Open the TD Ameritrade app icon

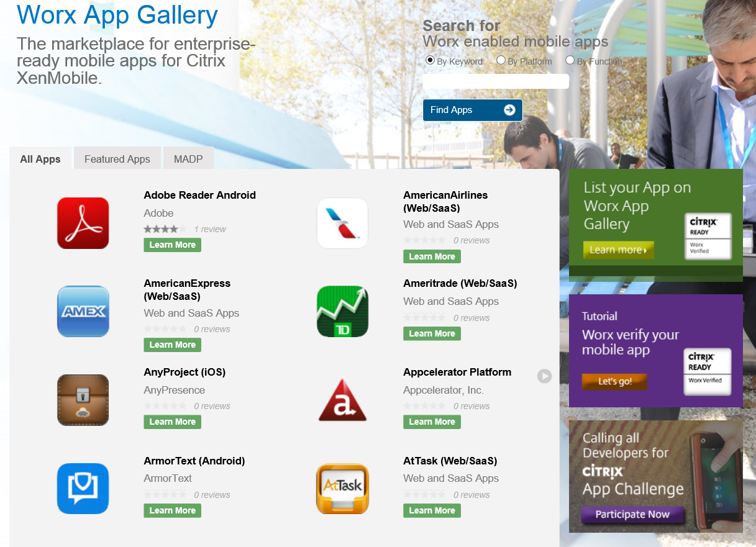click(342, 311)
